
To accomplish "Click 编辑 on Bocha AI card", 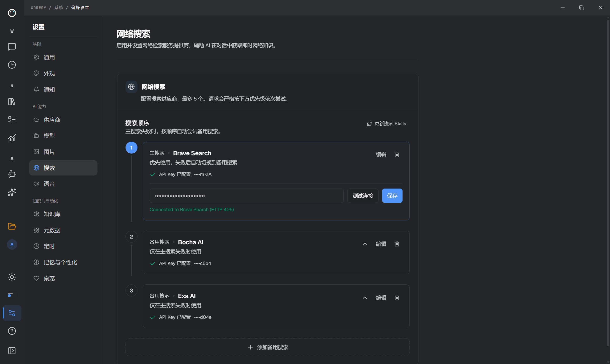I will [x=381, y=244].
